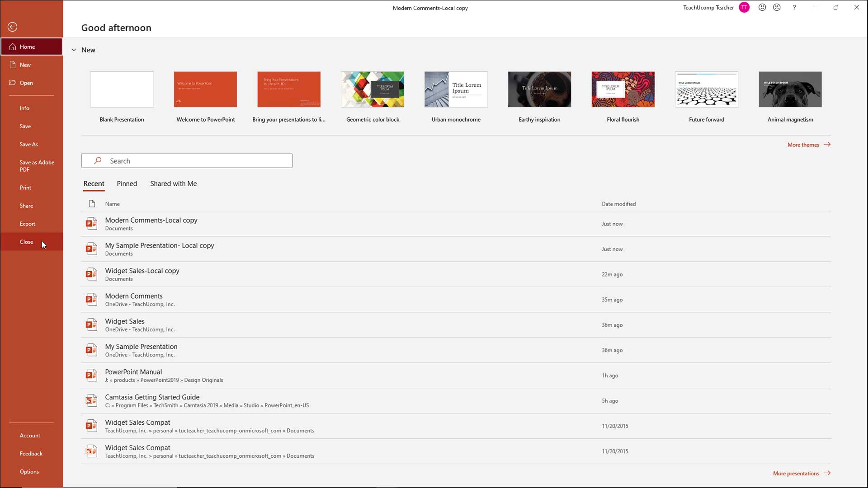The width and height of the screenshot is (868, 488).
Task: Select the Floral flourish theme thumbnail
Action: (x=623, y=89)
